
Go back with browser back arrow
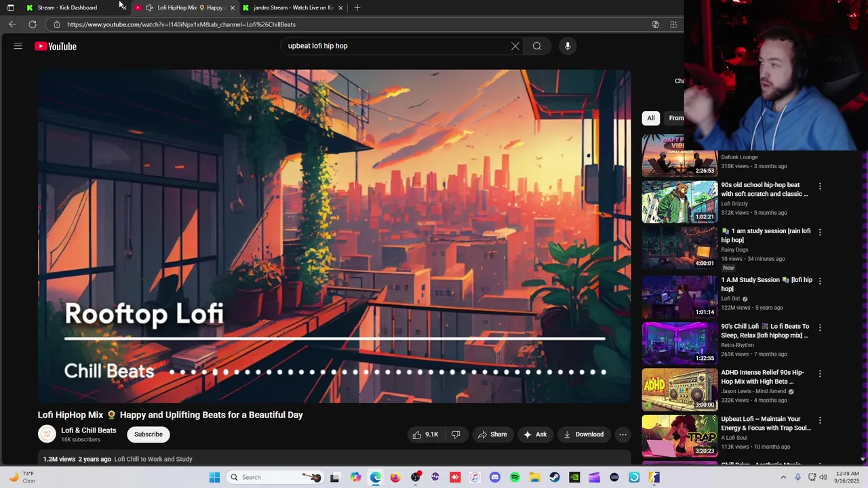(x=12, y=24)
